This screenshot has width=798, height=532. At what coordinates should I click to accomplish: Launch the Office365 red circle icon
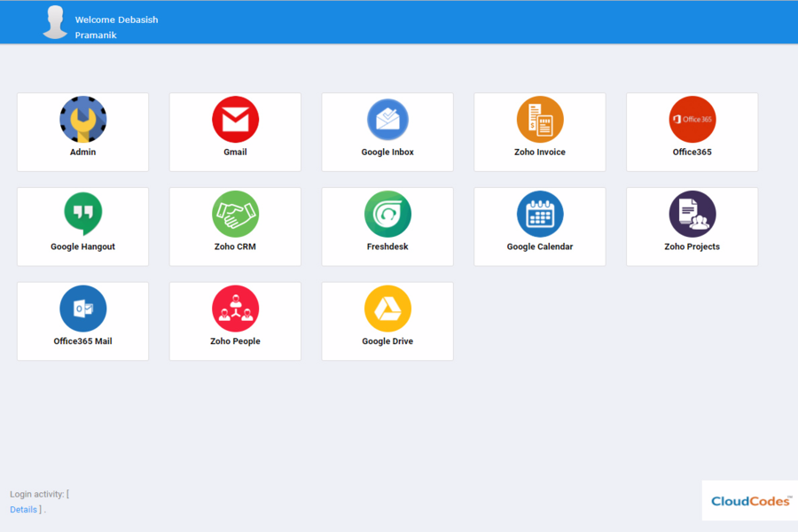tap(692, 120)
